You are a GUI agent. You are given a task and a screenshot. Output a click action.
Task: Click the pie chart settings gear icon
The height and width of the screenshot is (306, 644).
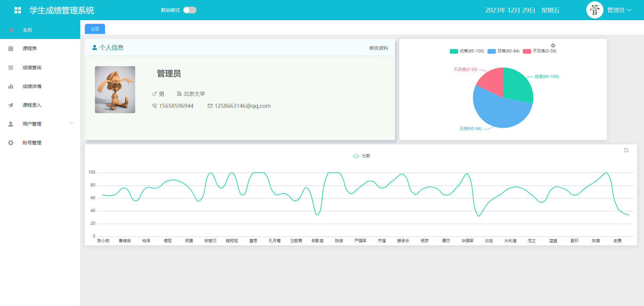(553, 45)
